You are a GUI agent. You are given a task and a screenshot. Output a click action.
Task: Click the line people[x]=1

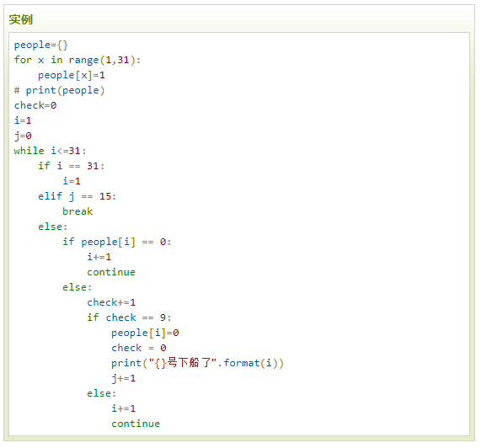point(72,76)
